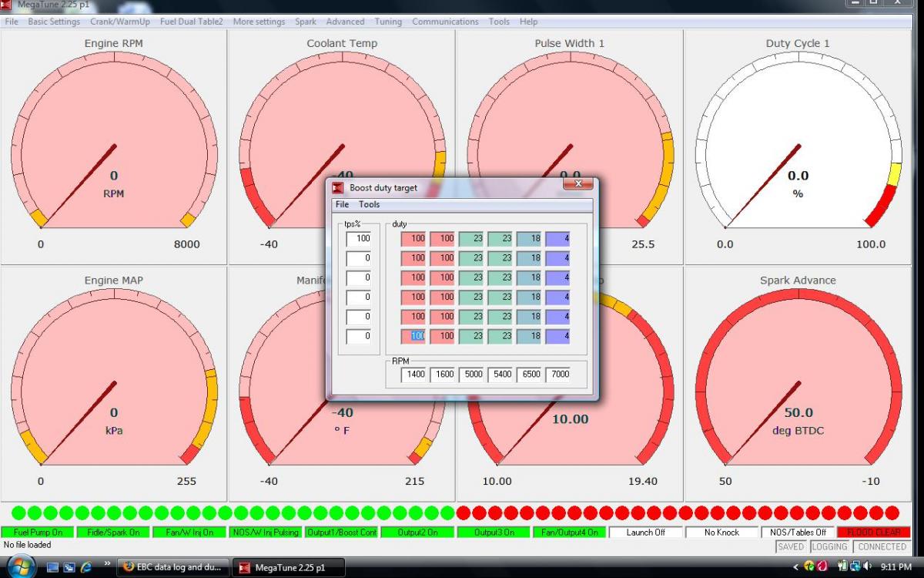
Task: Open the Fuel Dual Table2 menu
Action: tap(191, 22)
